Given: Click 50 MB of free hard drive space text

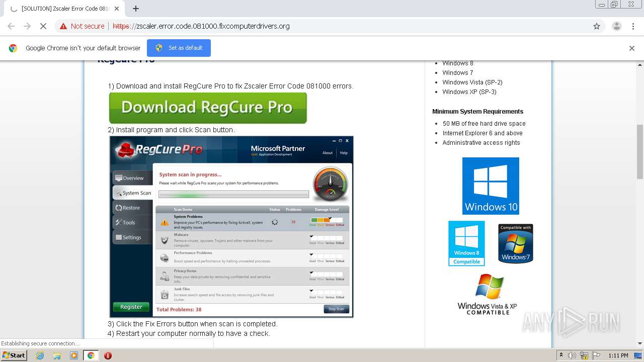Looking at the screenshot, I should (x=484, y=124).
